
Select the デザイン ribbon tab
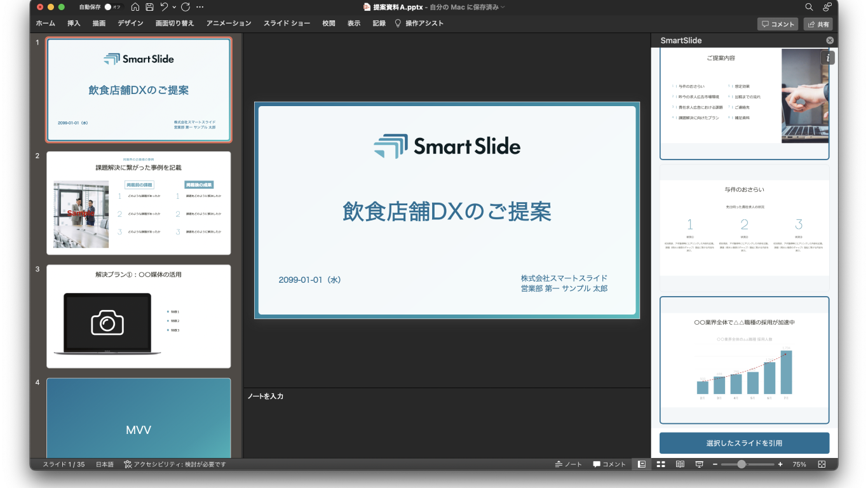pyautogui.click(x=130, y=24)
